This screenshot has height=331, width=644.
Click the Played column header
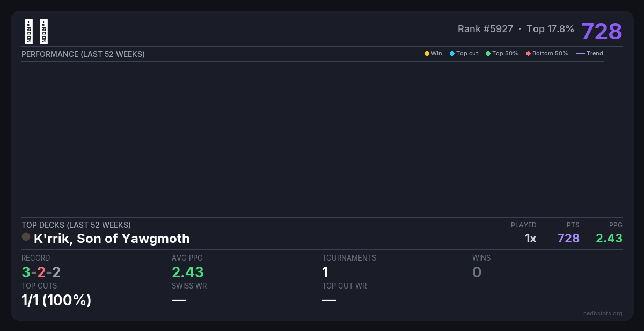coord(523,225)
